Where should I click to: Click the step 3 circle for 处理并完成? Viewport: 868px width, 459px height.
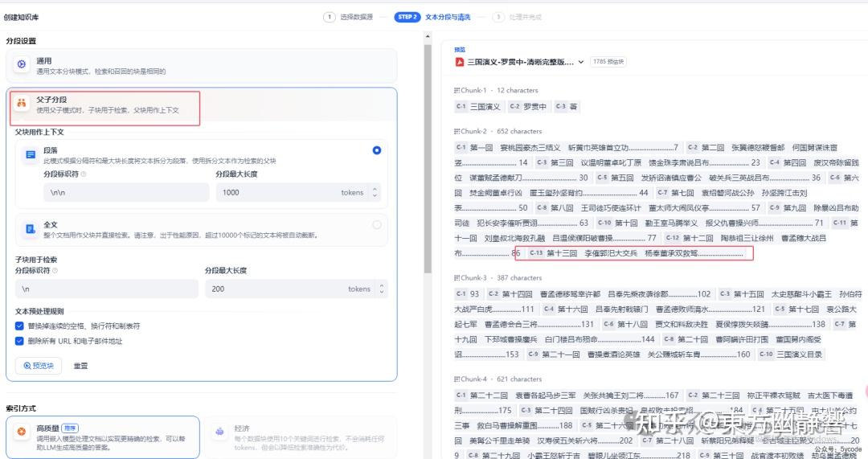click(x=498, y=17)
